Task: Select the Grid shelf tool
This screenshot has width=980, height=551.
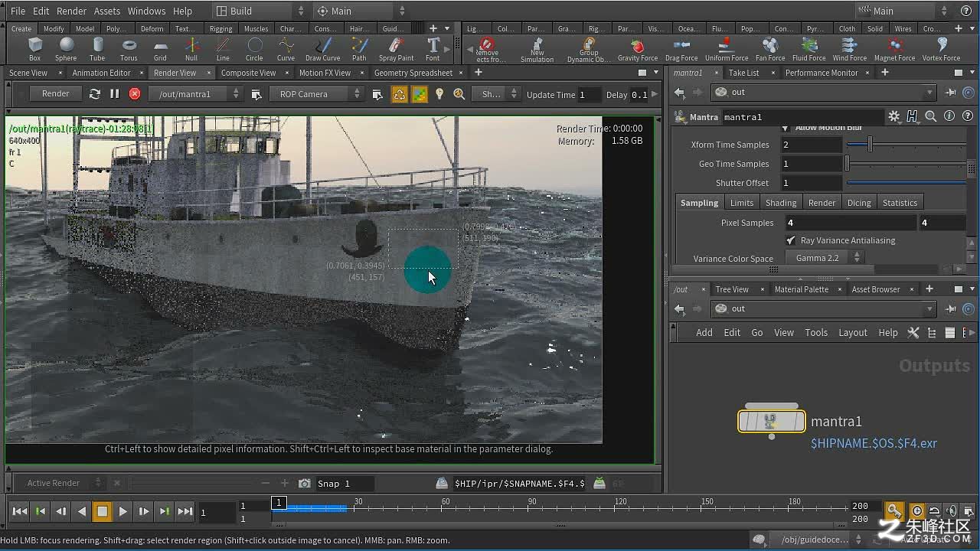Action: tap(160, 50)
